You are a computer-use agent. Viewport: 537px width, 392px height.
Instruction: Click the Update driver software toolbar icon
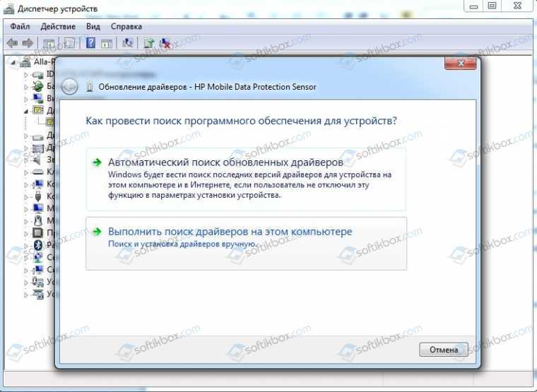(x=149, y=43)
